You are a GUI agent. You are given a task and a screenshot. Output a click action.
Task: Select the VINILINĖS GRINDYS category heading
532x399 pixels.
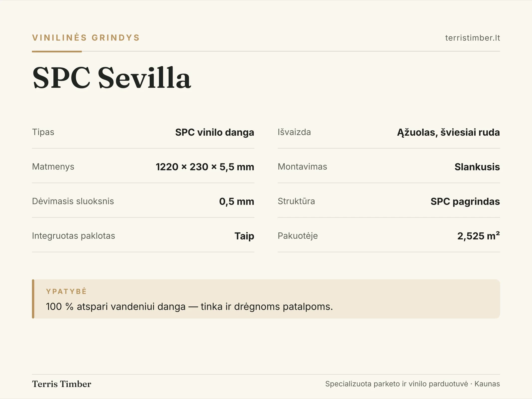tap(86, 38)
